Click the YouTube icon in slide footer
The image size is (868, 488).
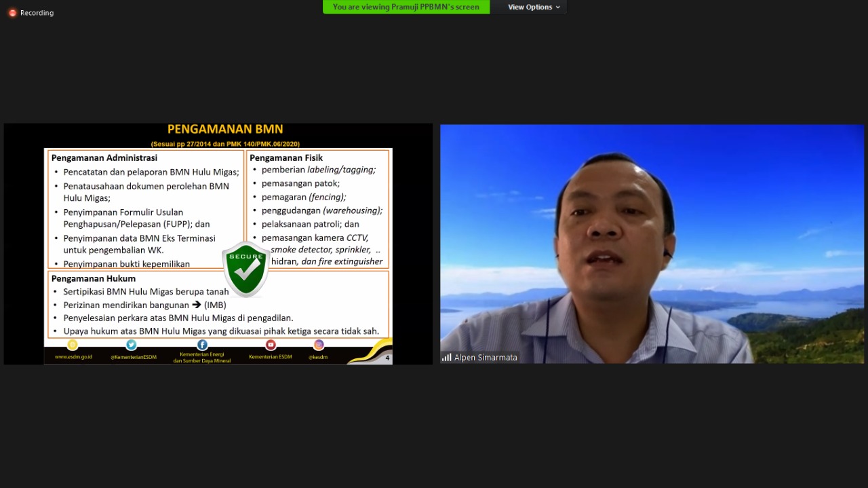tap(271, 345)
